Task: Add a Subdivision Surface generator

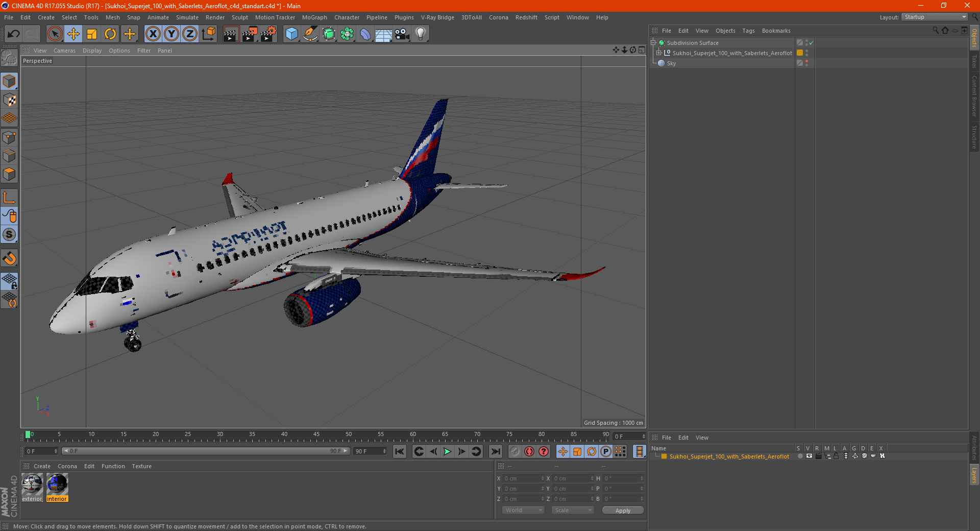Action: point(329,34)
